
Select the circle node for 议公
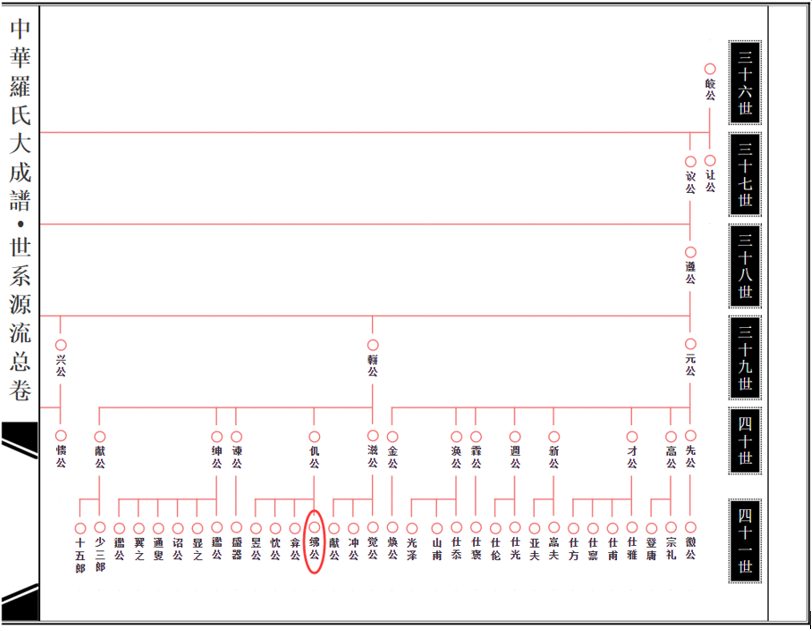690,161
